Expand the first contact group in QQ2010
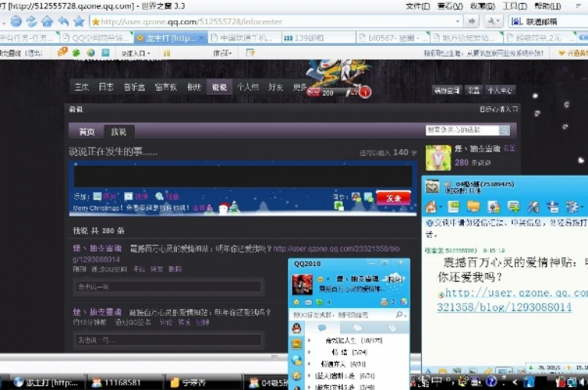Screen dimensions: 588x390 pos(309,340)
